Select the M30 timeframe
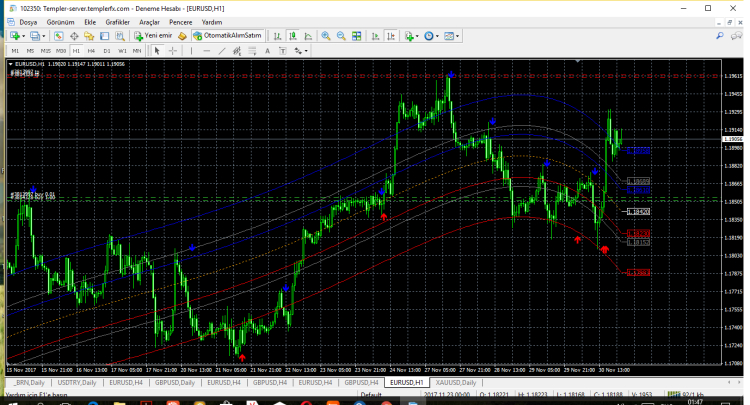The width and height of the screenshot is (750, 405). pyautogui.click(x=61, y=51)
